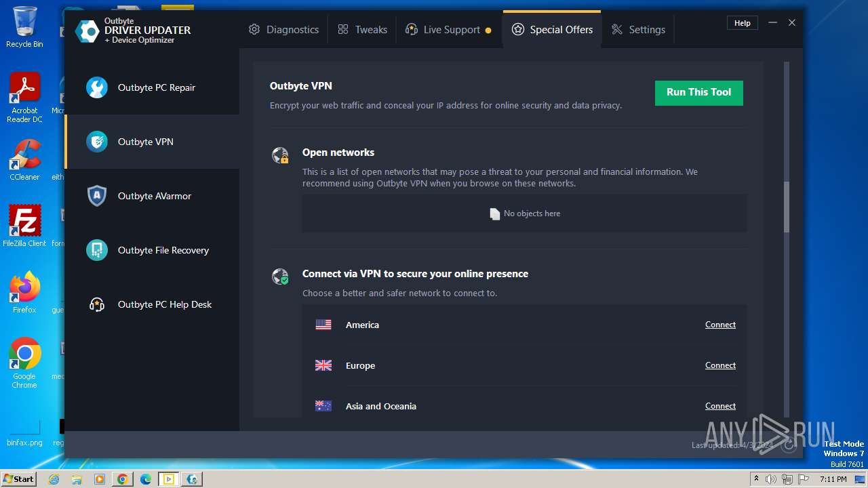Click the network tray icon
Image resolution: width=868 pixels, height=488 pixels.
tap(787, 479)
